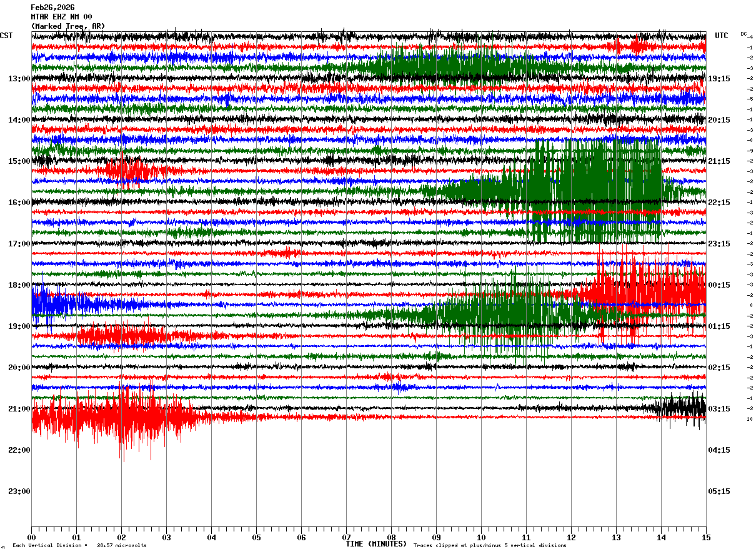Select the 15:00 CST hour label
Viewport: 756px width, 554px height.
[19, 161]
